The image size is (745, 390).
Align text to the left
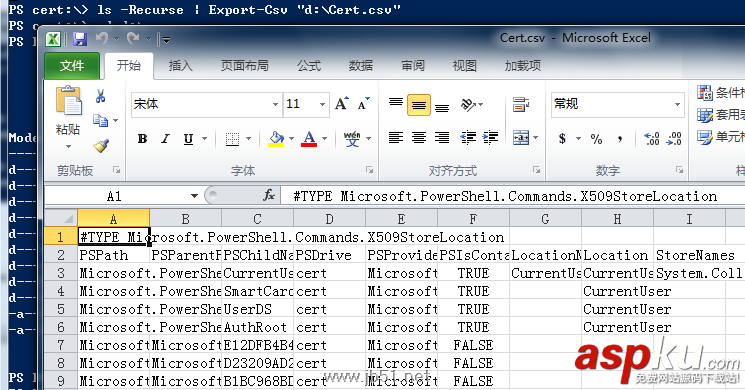[x=396, y=138]
